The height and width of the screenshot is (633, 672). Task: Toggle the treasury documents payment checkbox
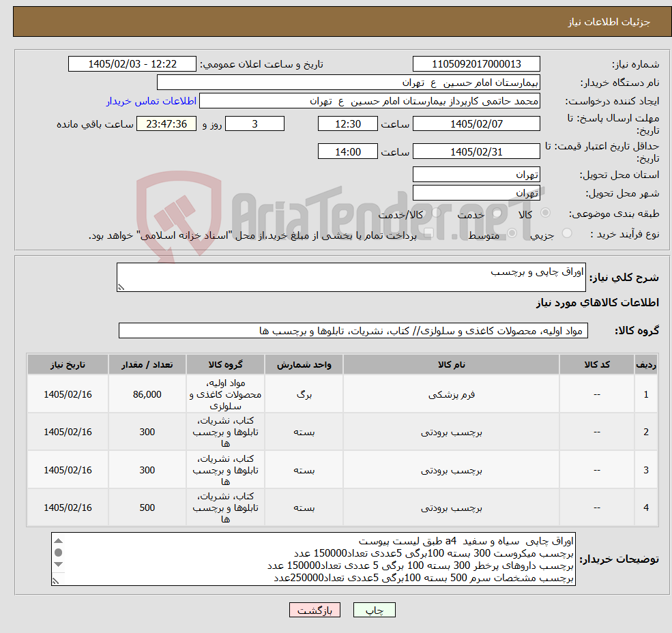[x=428, y=233]
